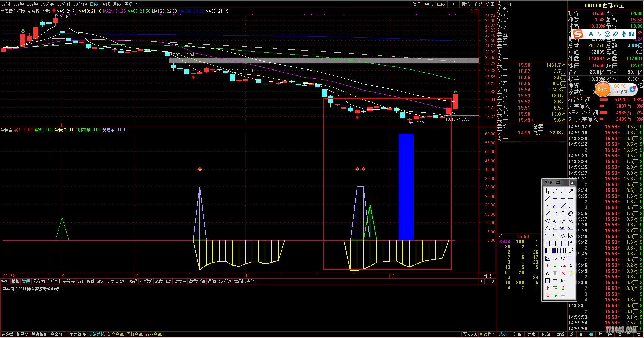Choose the triangle drawing tool
644x338 pixels.
[x=563, y=258]
